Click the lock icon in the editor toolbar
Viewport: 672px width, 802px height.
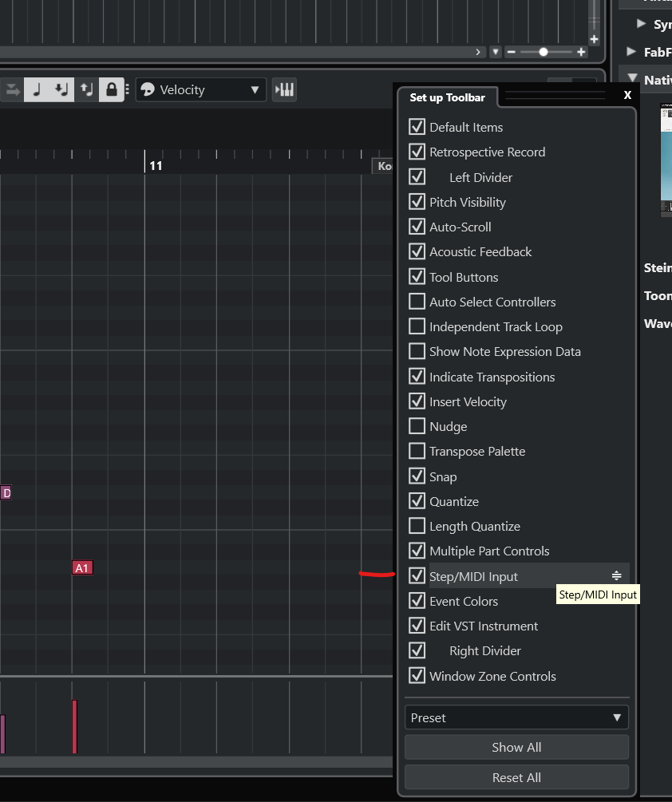click(112, 89)
